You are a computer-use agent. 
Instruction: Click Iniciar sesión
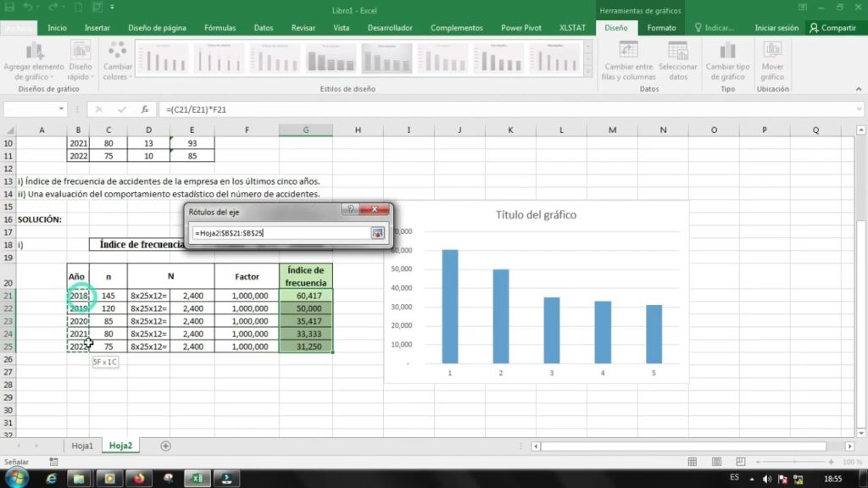tap(776, 28)
